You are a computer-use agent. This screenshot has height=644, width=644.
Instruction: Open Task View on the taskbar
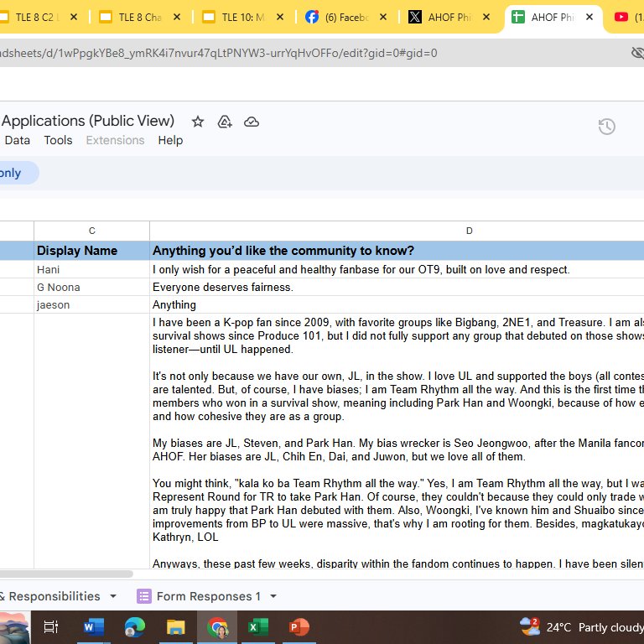point(51,627)
